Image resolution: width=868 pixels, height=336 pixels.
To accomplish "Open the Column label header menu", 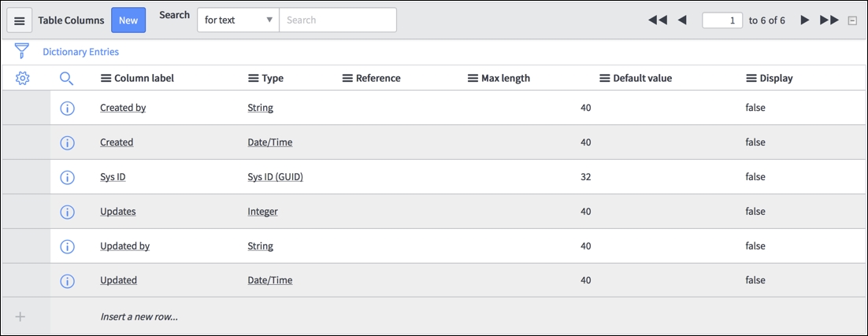I will pos(106,79).
